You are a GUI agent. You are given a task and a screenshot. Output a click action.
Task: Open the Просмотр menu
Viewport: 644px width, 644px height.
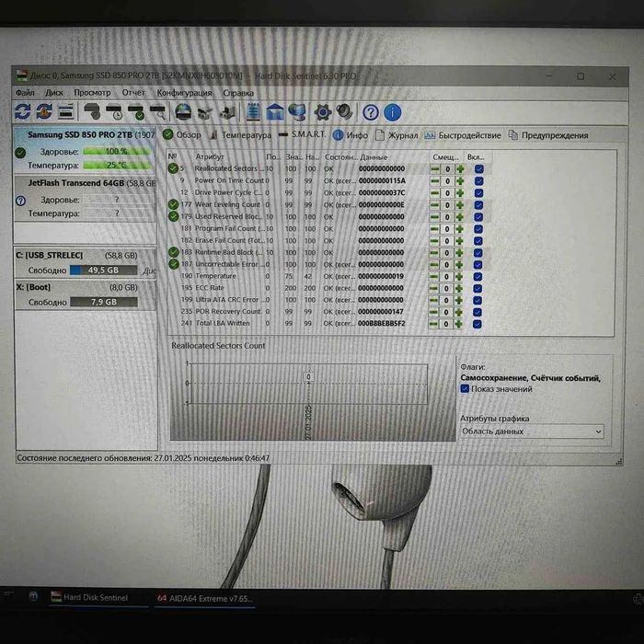[x=92, y=92]
